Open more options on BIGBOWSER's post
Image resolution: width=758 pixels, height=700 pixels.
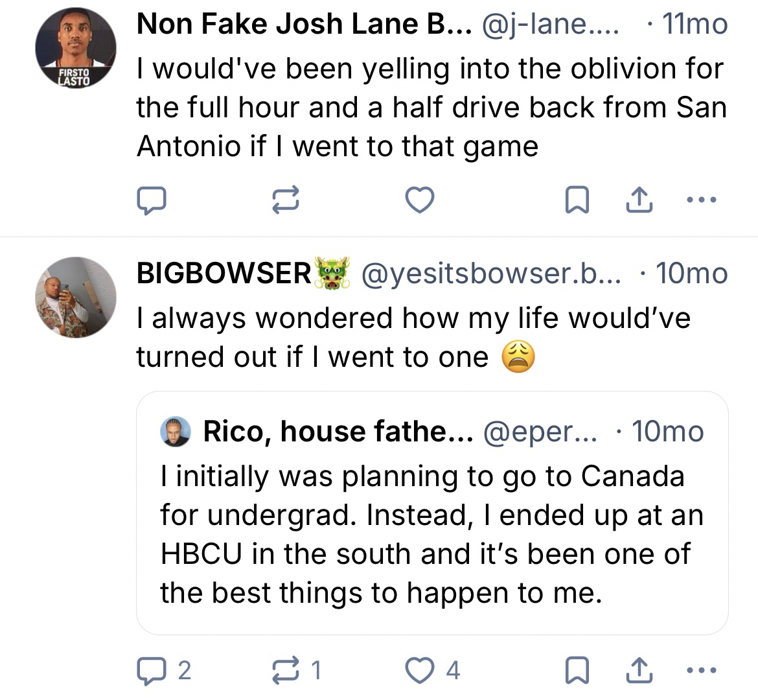tap(702, 670)
